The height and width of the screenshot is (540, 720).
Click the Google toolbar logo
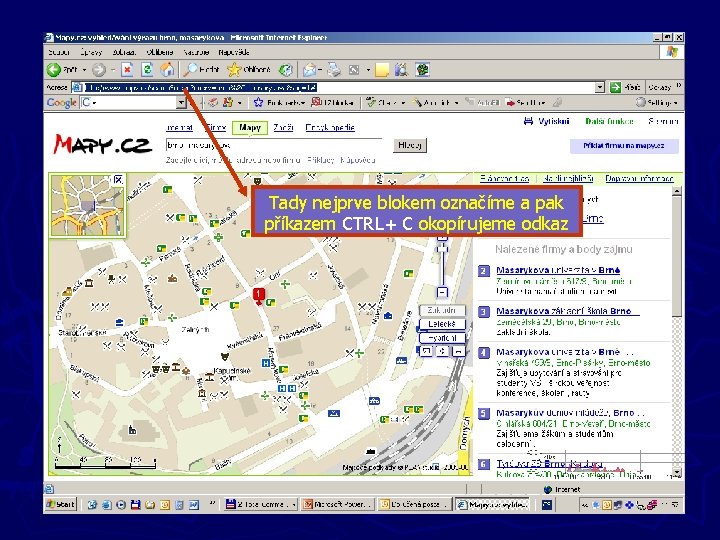pos(61,102)
